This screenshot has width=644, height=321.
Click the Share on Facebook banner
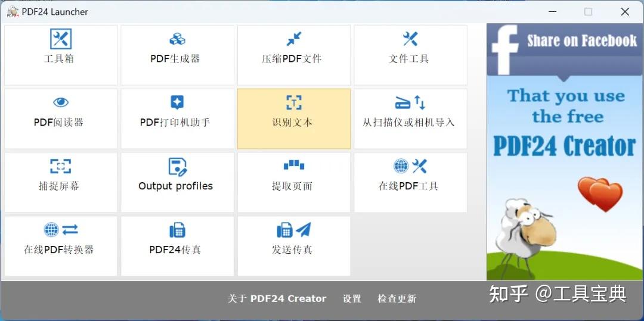(565, 152)
